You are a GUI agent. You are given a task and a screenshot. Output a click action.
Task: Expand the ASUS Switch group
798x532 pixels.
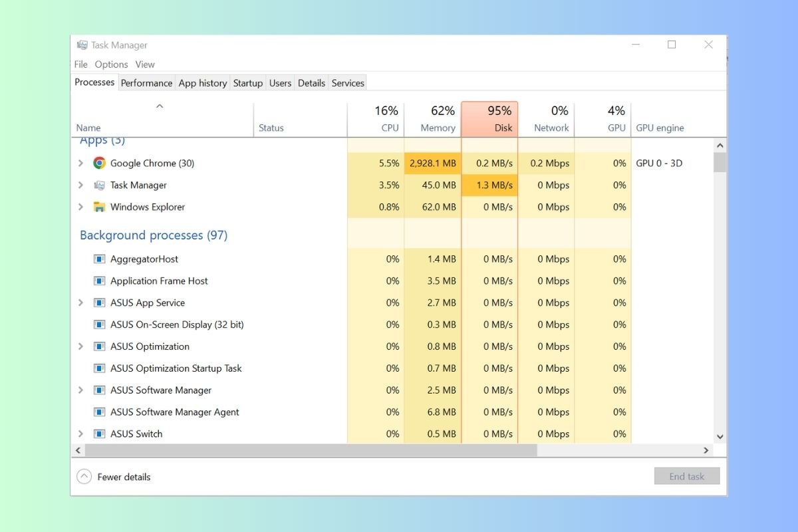(80, 434)
